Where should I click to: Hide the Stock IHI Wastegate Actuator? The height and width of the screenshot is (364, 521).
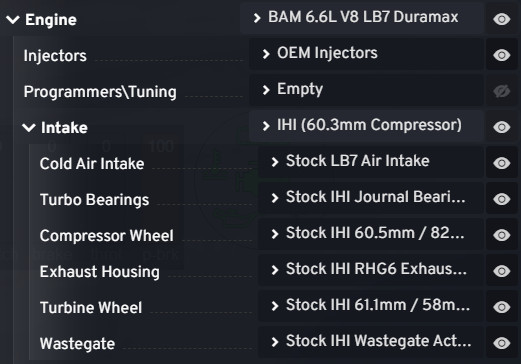point(502,343)
